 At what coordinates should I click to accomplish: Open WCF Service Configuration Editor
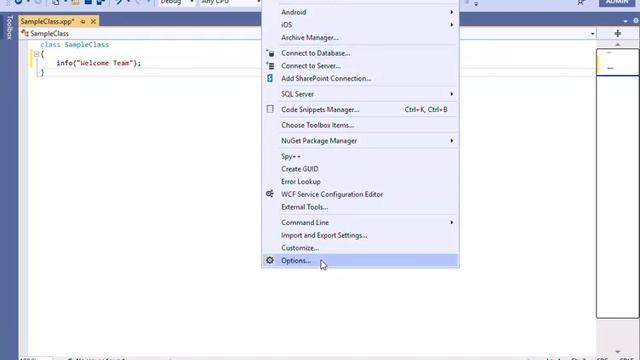point(360,194)
